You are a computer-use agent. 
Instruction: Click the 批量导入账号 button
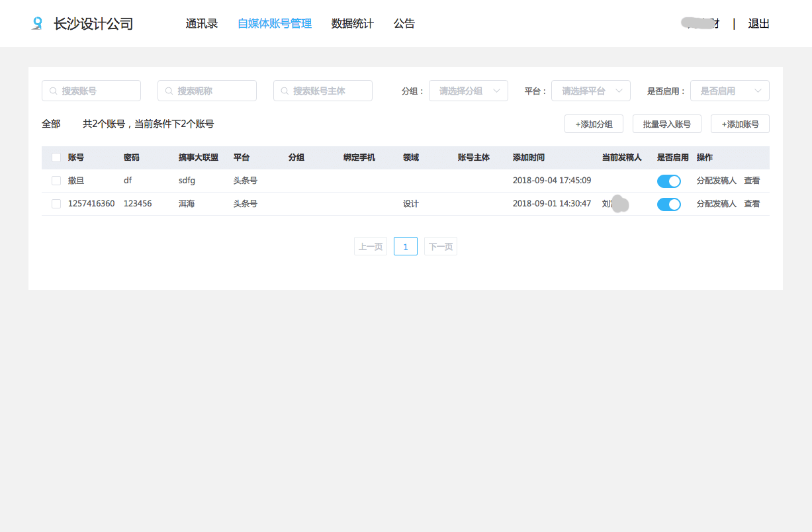666,124
